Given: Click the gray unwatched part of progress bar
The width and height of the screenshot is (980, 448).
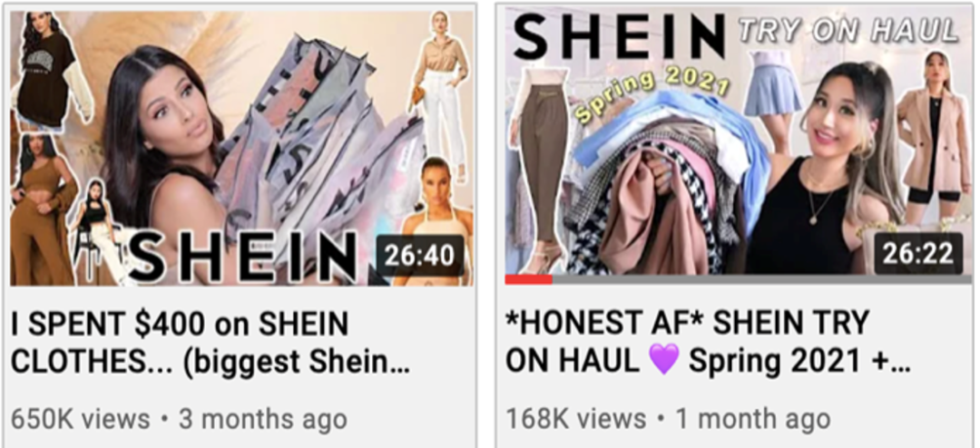Looking at the screenshot, I should [762, 279].
